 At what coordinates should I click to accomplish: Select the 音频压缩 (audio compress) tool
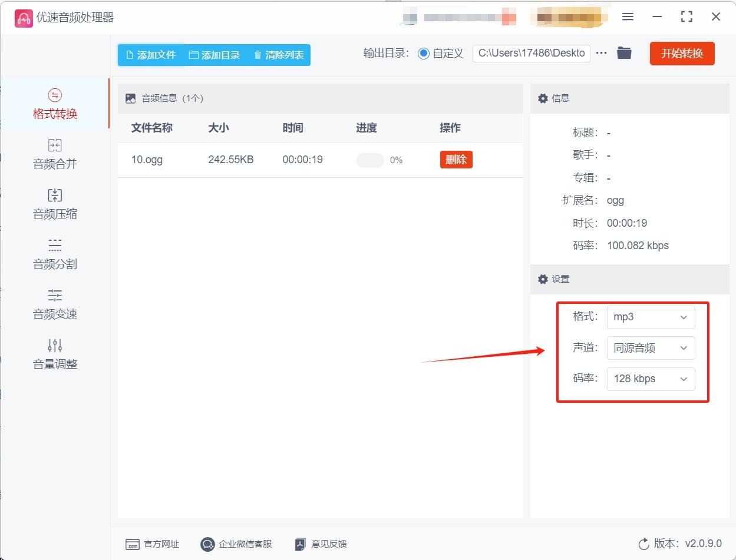[54, 204]
